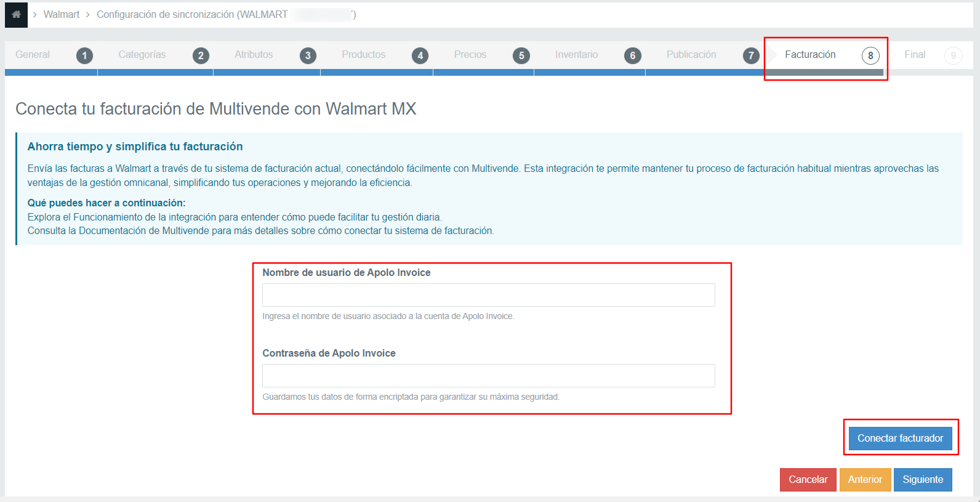Click step number 9 badge
This screenshot has width=980, height=502.
click(954, 56)
